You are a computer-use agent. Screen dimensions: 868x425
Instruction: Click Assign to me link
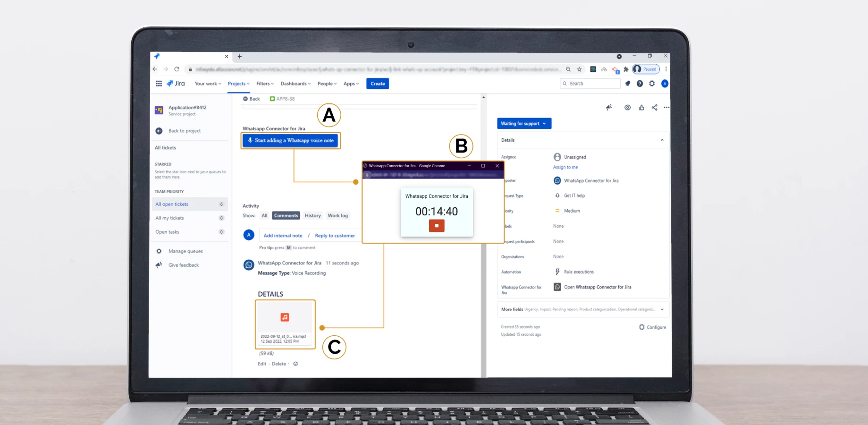tap(565, 167)
